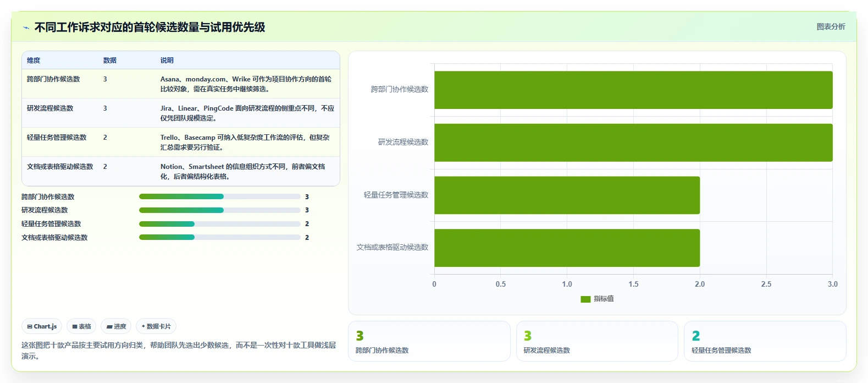Click the 说明 column header
The image size is (868, 383).
[x=167, y=61]
